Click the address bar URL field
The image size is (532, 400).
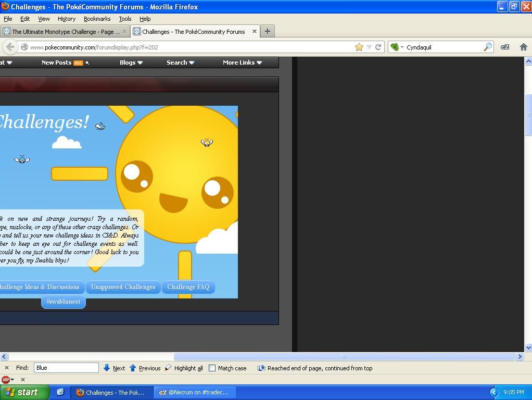pos(190,47)
